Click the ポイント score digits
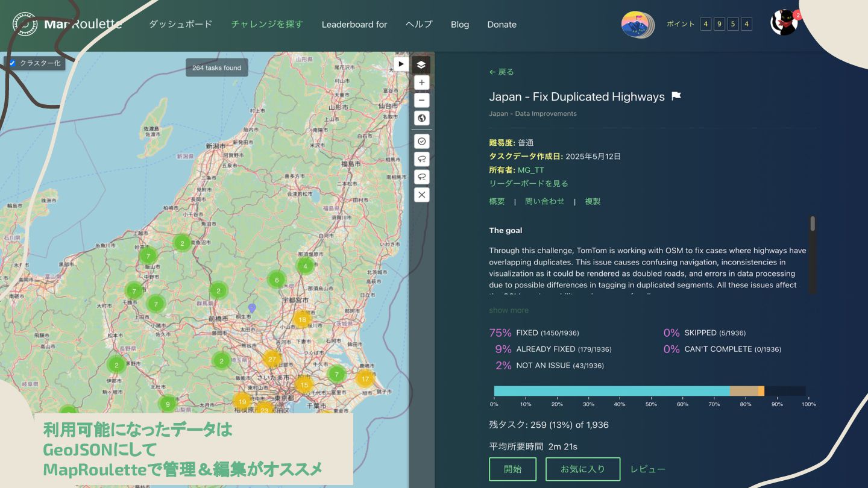This screenshot has height=488, width=868. click(x=726, y=24)
